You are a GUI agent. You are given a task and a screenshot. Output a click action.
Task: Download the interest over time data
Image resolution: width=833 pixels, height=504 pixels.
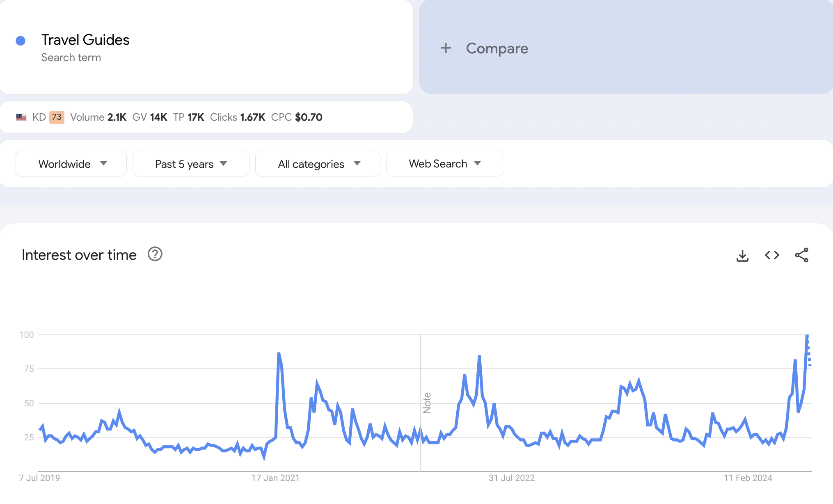(742, 255)
